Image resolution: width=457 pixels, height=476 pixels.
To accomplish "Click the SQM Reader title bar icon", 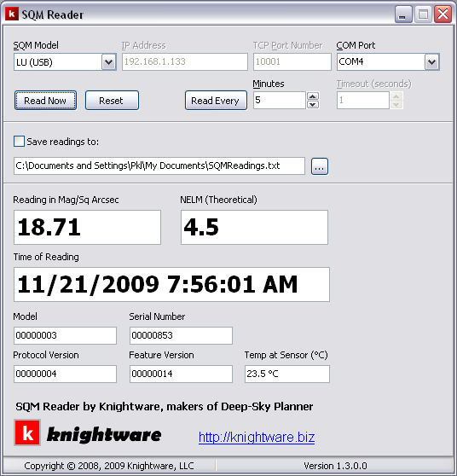I will [x=12, y=14].
